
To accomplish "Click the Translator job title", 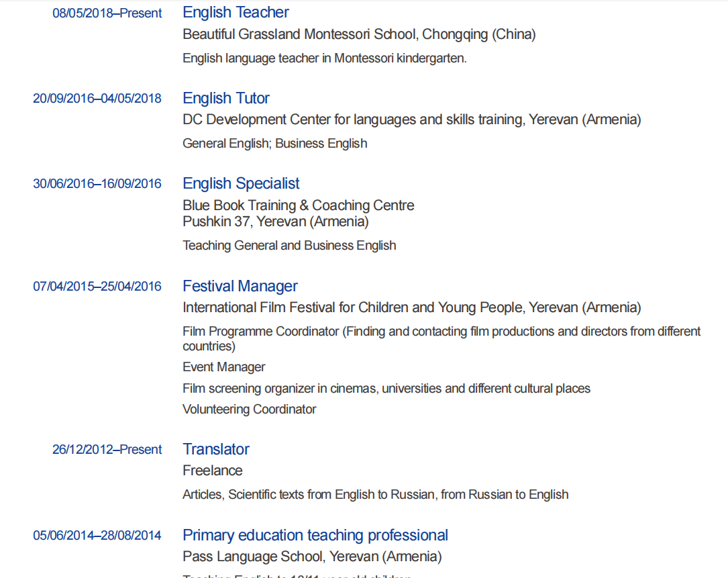I will 216,450.
